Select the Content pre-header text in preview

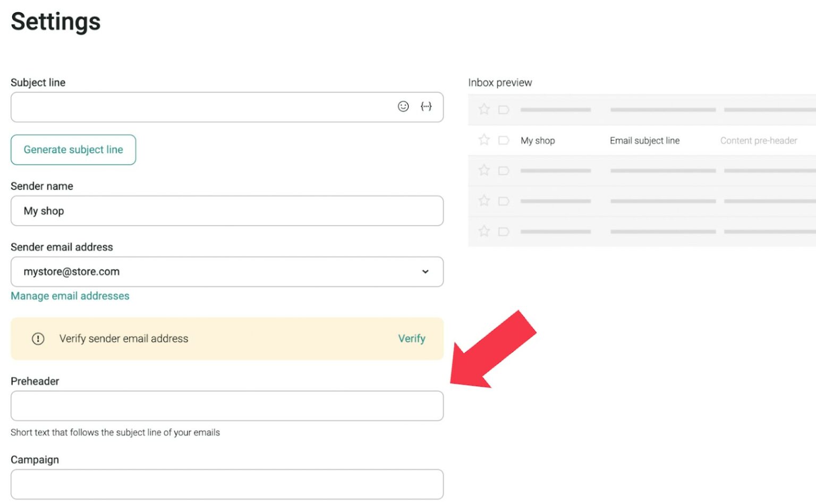coord(759,140)
